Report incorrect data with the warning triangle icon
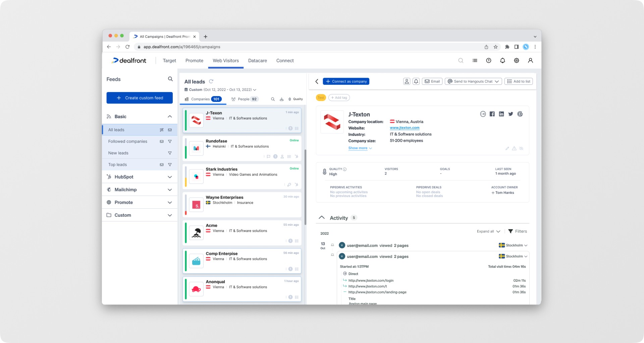The width and height of the screenshot is (644, 343). (x=514, y=148)
